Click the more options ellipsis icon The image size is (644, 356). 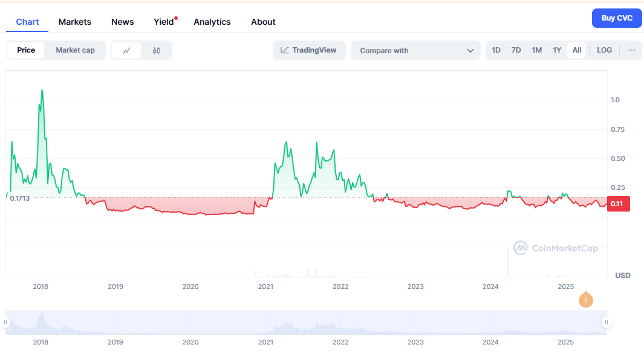631,50
